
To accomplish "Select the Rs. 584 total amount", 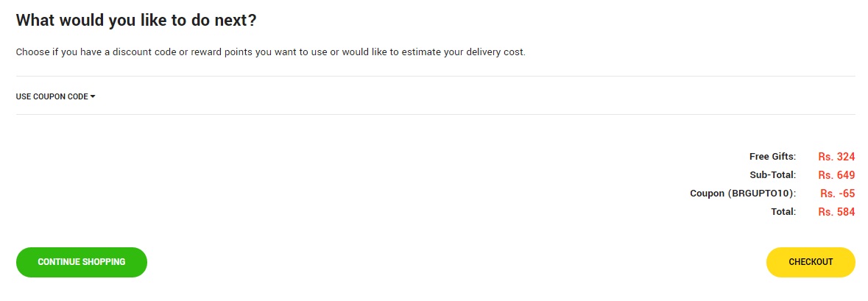I will coord(836,212).
